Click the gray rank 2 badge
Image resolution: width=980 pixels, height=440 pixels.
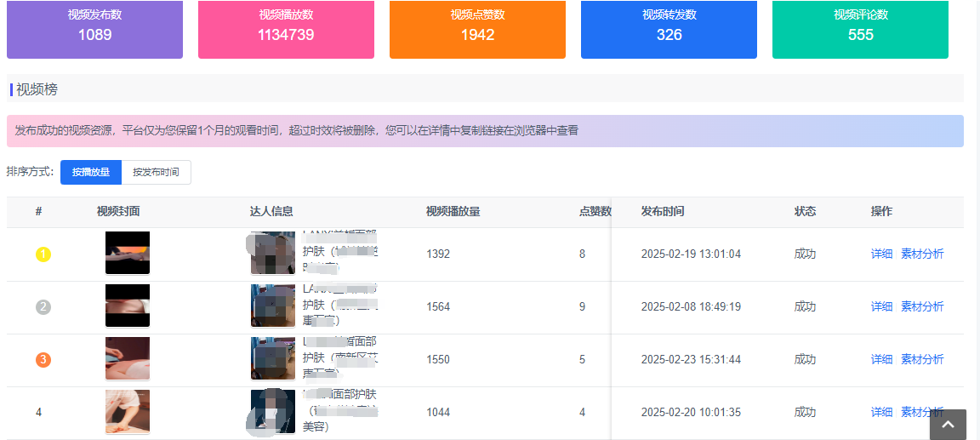(43, 306)
